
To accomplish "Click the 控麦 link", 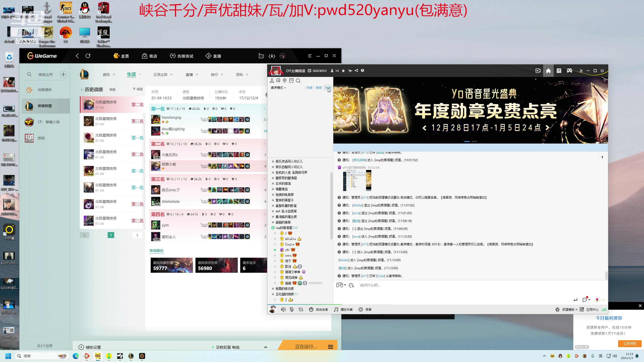I will (309, 88).
